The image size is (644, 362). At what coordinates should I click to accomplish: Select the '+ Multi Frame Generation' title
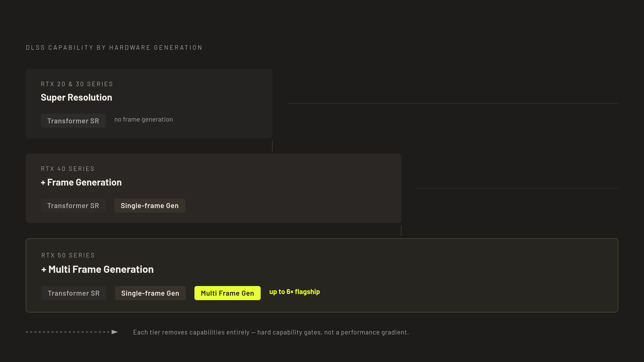[97, 269]
